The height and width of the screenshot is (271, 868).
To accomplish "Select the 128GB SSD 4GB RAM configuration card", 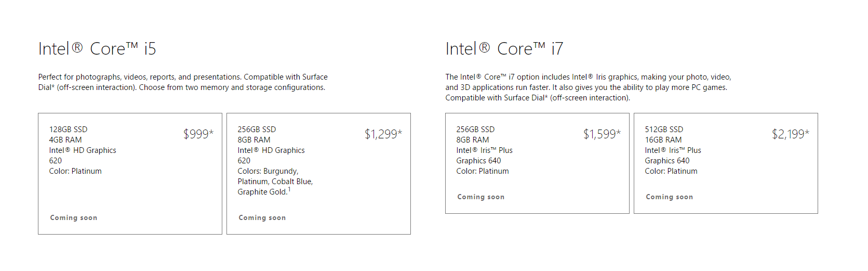I will pyautogui.click(x=130, y=174).
